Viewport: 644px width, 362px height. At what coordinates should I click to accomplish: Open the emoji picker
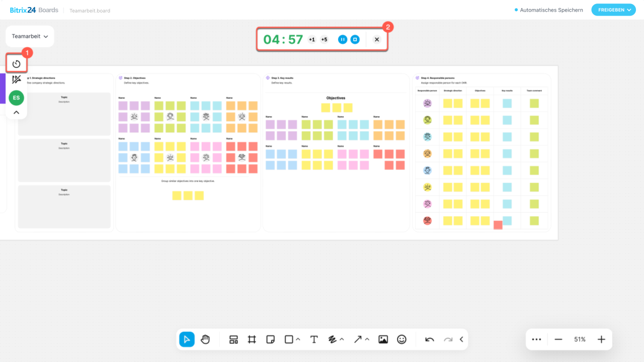[x=401, y=339]
